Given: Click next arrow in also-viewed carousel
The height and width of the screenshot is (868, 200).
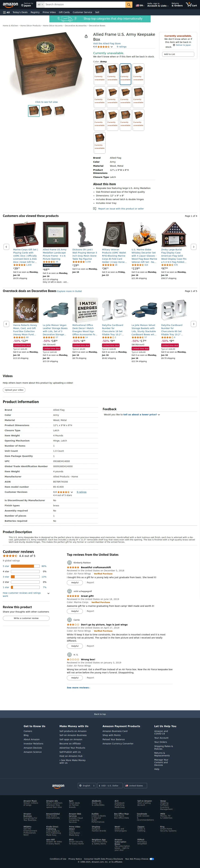Looking at the screenshot, I should 193,247.
